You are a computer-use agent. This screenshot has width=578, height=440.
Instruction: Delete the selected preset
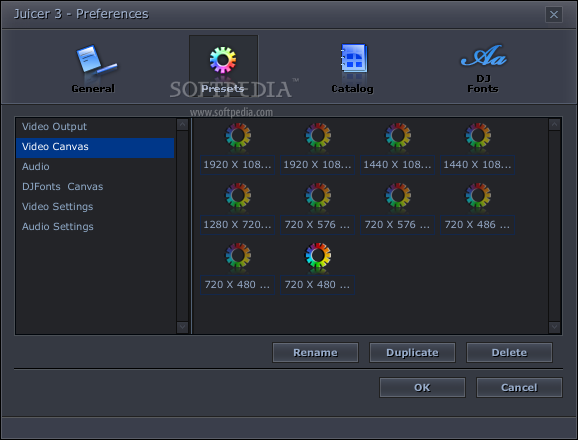509,353
